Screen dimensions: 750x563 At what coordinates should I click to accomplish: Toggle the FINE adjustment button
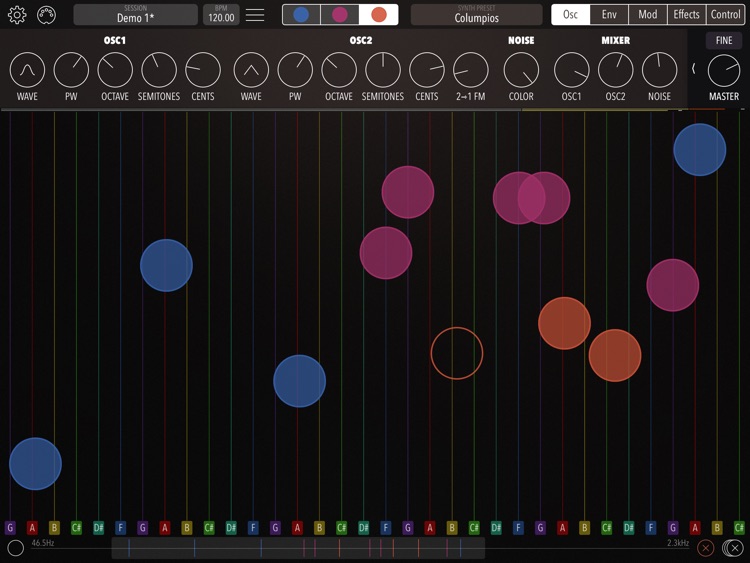pyautogui.click(x=724, y=41)
